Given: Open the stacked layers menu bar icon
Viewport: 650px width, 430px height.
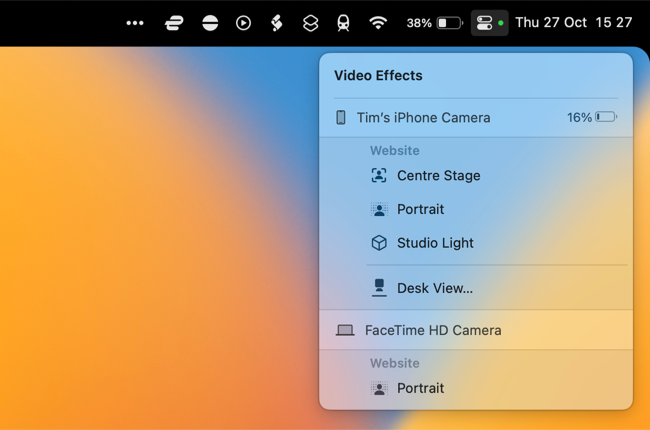Looking at the screenshot, I should coord(310,23).
